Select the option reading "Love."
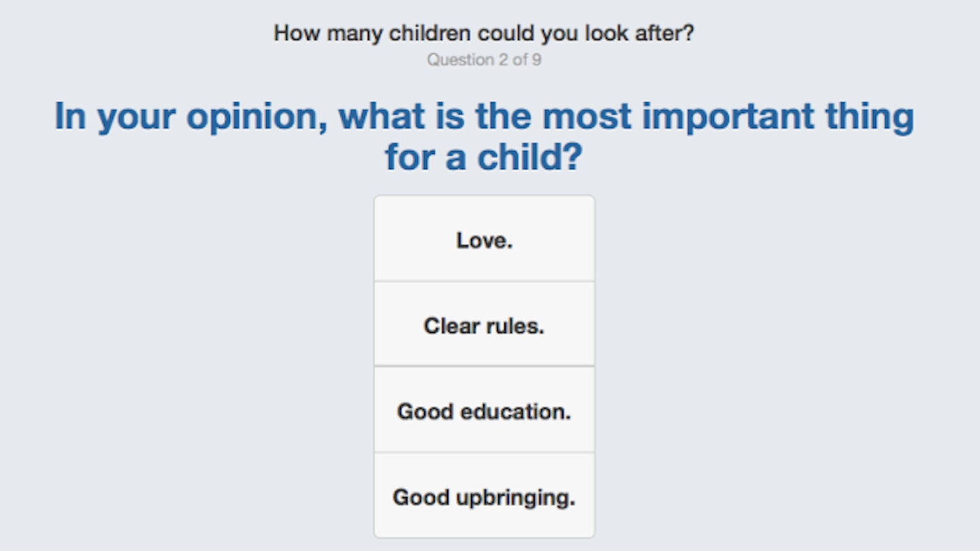 484,238
